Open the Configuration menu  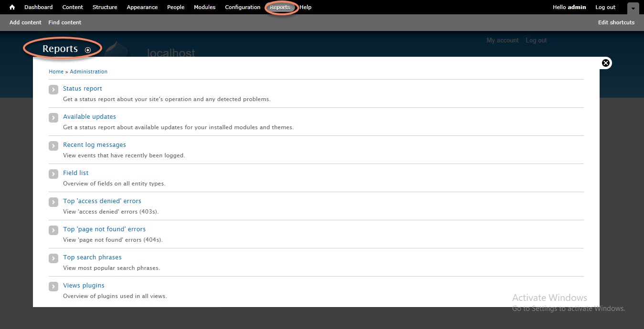pos(243,7)
